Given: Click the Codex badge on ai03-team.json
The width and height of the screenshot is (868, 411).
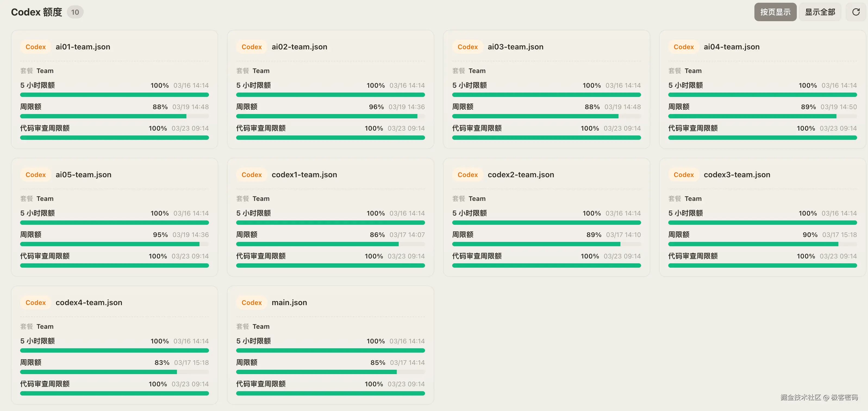Looking at the screenshot, I should click(467, 47).
